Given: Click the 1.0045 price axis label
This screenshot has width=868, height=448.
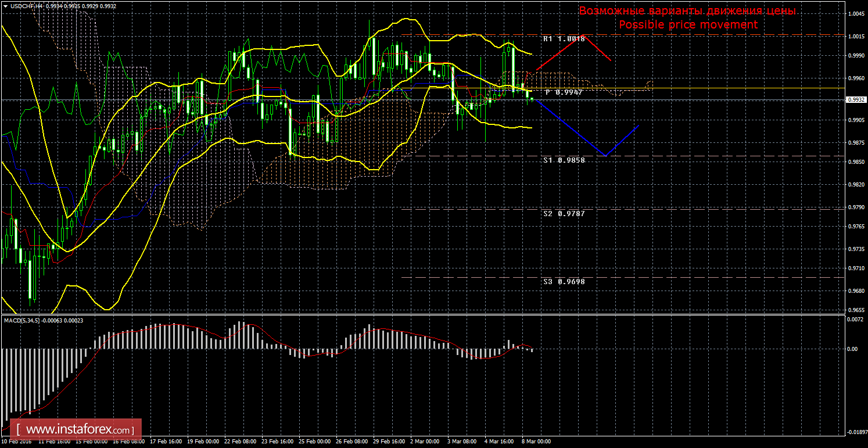Looking at the screenshot, I should click(856, 14).
